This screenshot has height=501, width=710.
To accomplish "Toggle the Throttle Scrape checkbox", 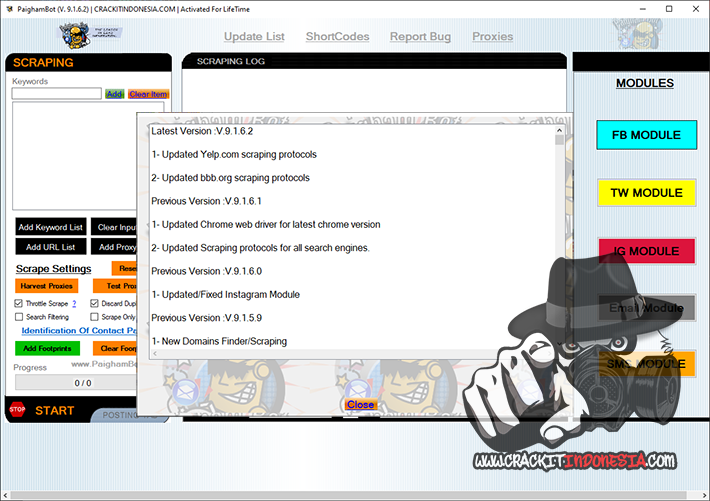I will 19,303.
